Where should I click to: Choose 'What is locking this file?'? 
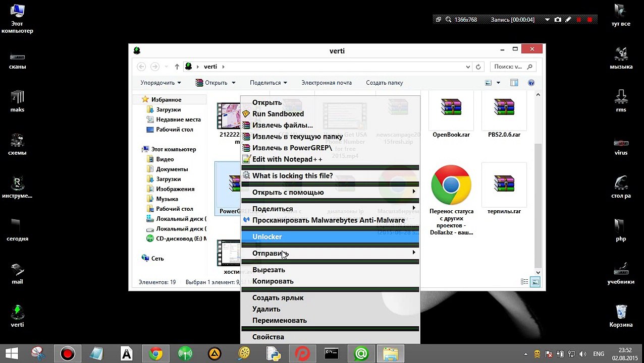pos(330,175)
